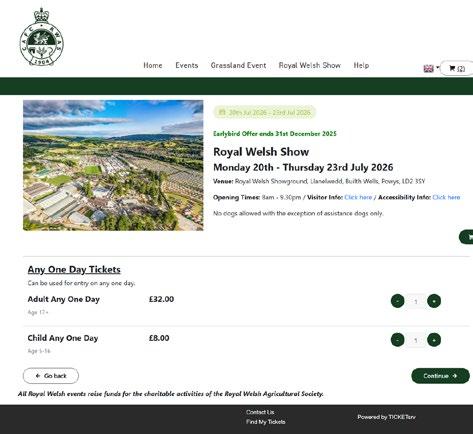Image resolution: width=473 pixels, height=434 pixels.
Task: Click the Royal Welsh society crest logo
Action: [41, 37]
